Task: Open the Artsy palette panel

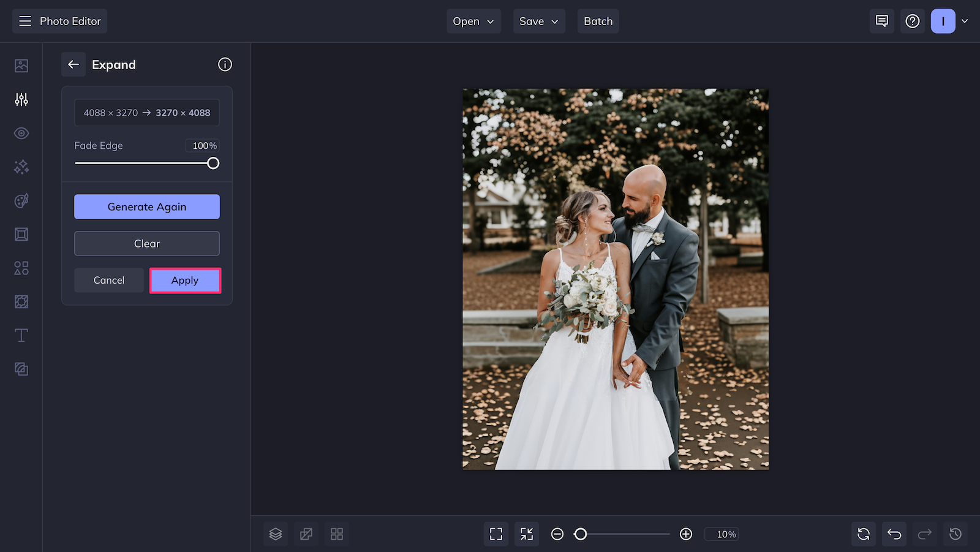Action: tap(21, 201)
